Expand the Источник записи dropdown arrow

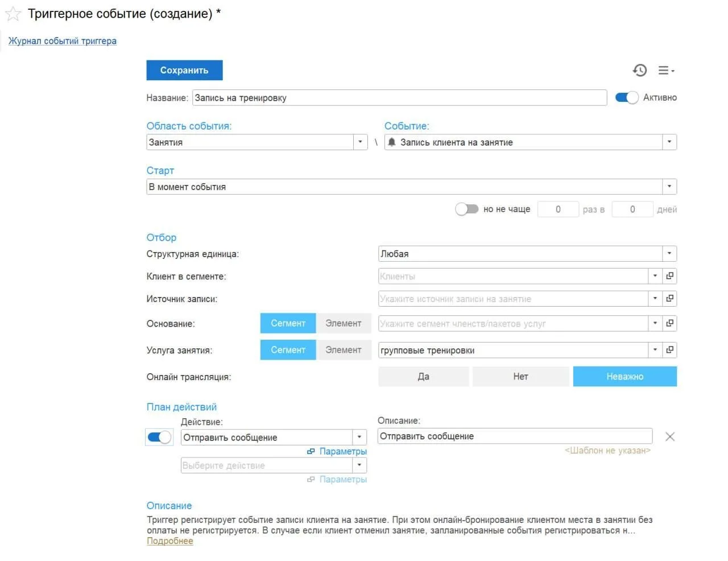pos(655,298)
